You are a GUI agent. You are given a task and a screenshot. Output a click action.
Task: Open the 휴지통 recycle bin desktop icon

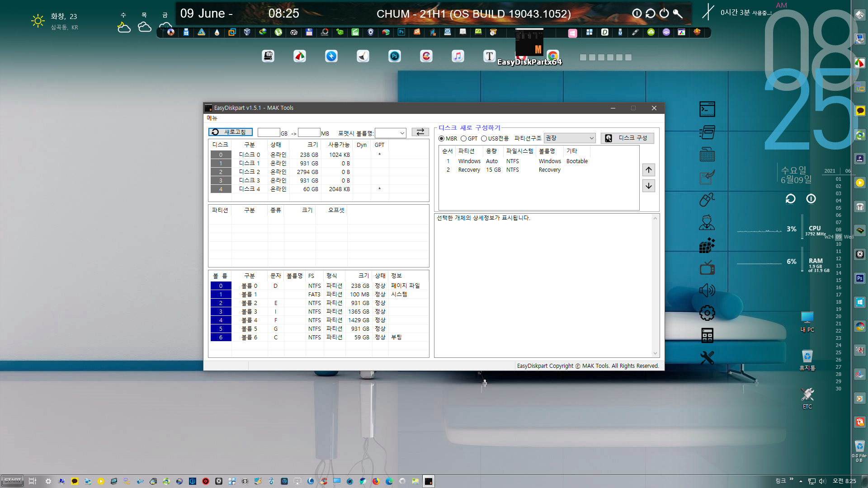coord(807,360)
